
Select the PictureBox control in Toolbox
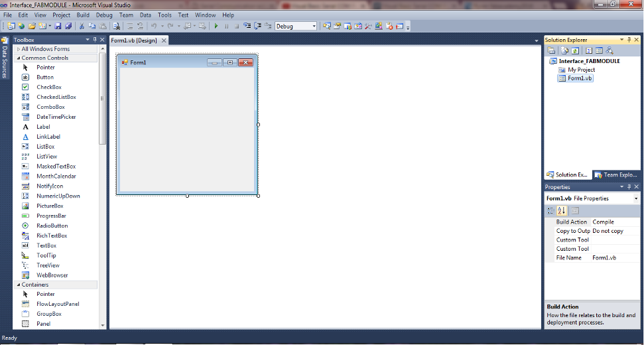(50, 206)
